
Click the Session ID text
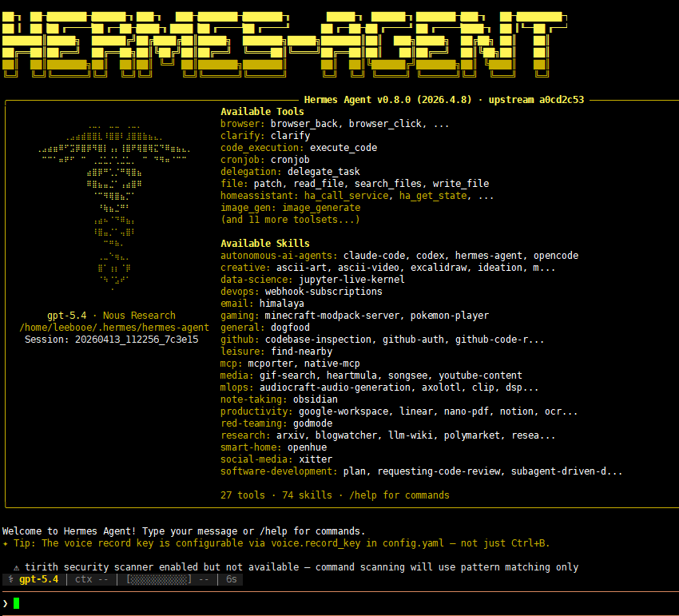point(111,340)
